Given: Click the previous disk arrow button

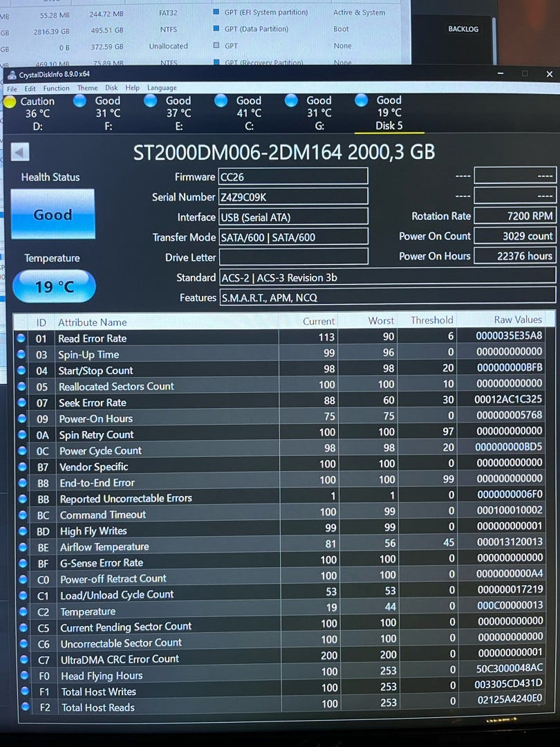Looking at the screenshot, I should point(20,152).
